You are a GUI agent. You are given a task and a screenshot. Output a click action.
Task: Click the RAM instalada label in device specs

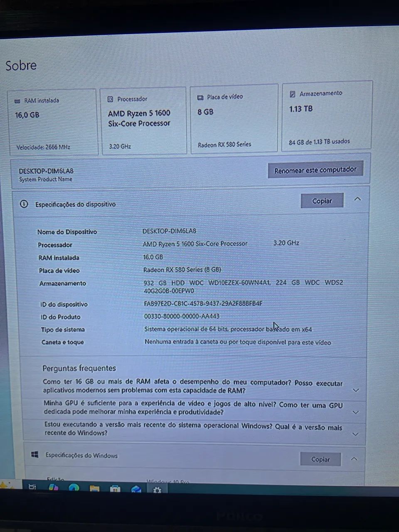click(x=59, y=258)
